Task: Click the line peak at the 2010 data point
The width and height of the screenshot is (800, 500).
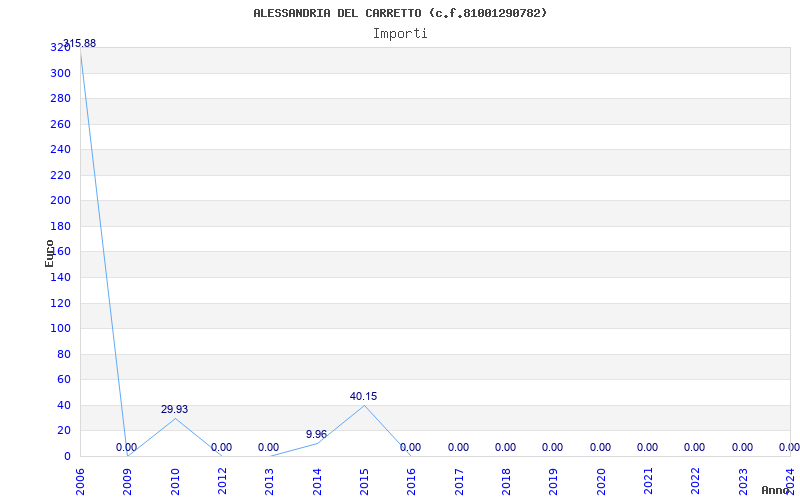Action: [x=175, y=418]
